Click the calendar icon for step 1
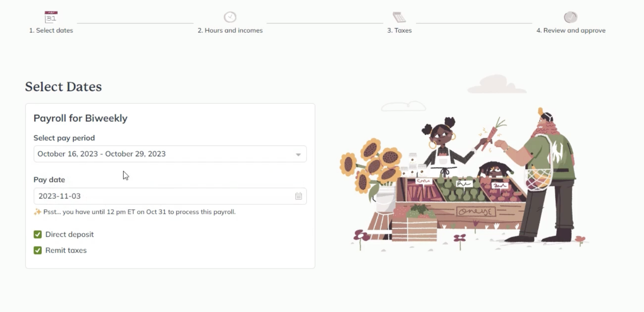The width and height of the screenshot is (644, 312). click(x=51, y=17)
